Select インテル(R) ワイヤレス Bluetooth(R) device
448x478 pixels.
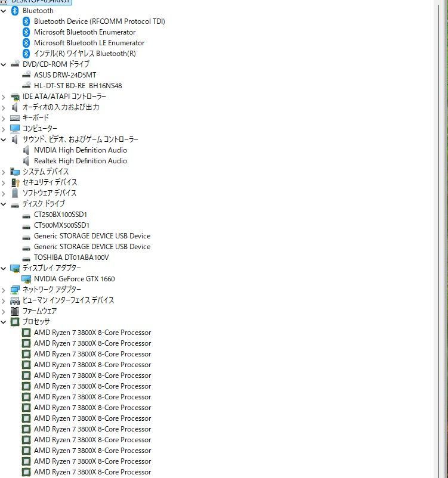tap(85, 54)
